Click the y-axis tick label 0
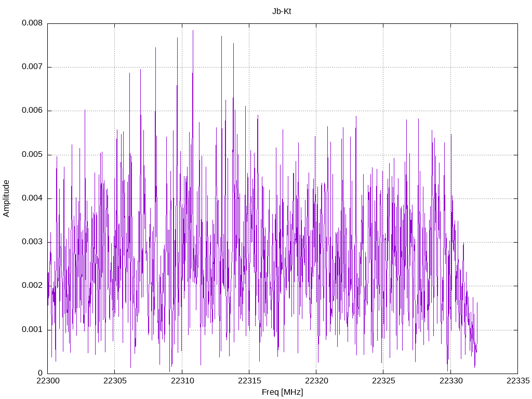The height and width of the screenshot is (399, 532). coord(41,373)
